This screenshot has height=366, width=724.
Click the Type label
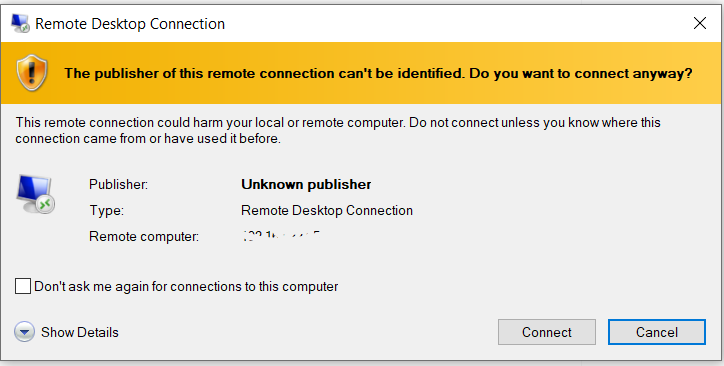coord(107,210)
